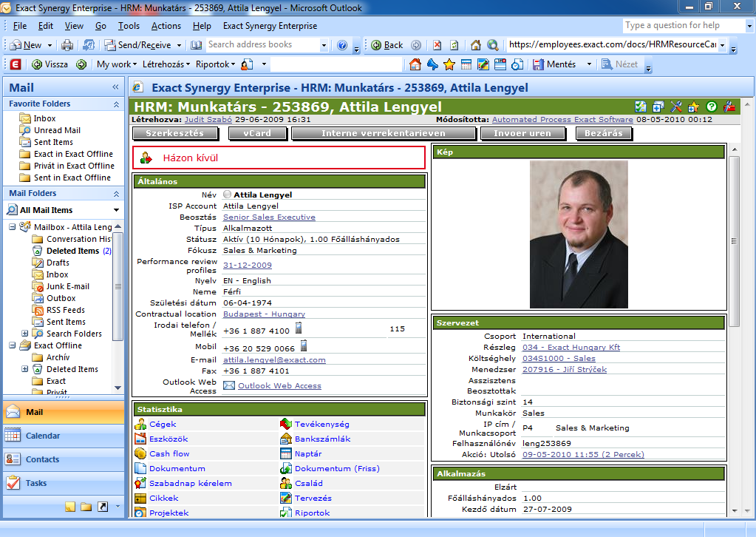The width and height of the screenshot is (756, 537).
Task: Collapse the Exact Offline folder tree
Action: (x=13, y=345)
